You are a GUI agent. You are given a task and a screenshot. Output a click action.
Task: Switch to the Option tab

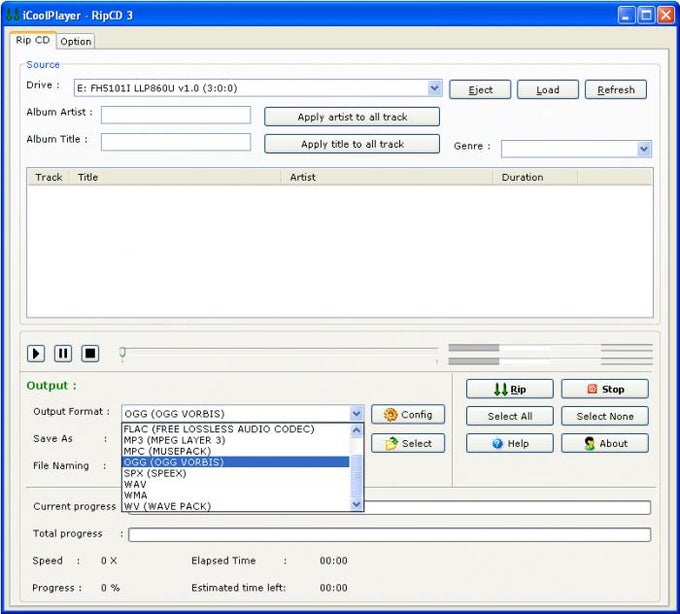coord(76,41)
